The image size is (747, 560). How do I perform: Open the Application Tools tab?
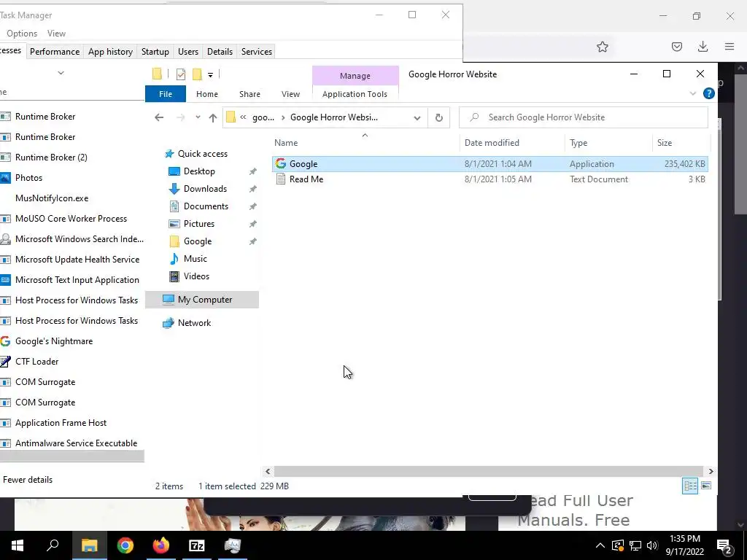point(355,94)
